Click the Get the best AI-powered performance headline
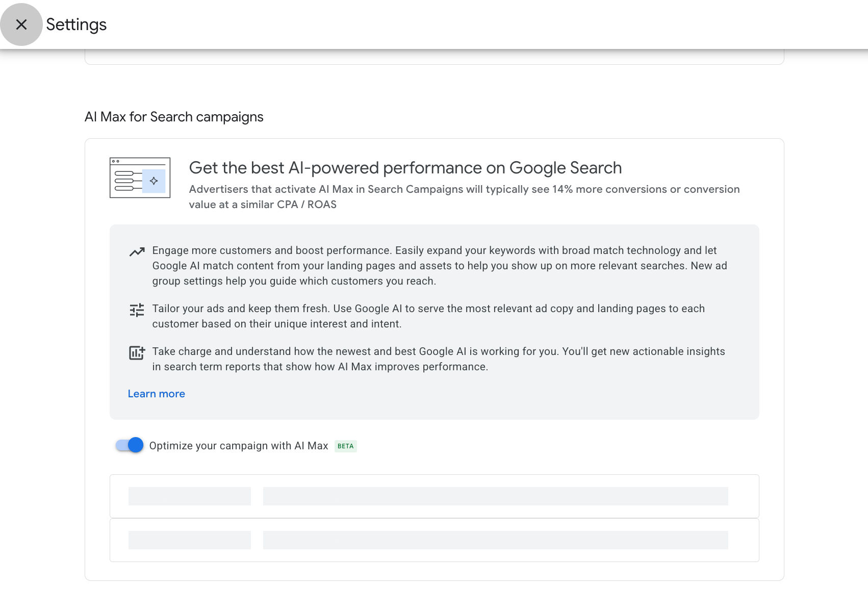The image size is (868, 611). click(405, 168)
